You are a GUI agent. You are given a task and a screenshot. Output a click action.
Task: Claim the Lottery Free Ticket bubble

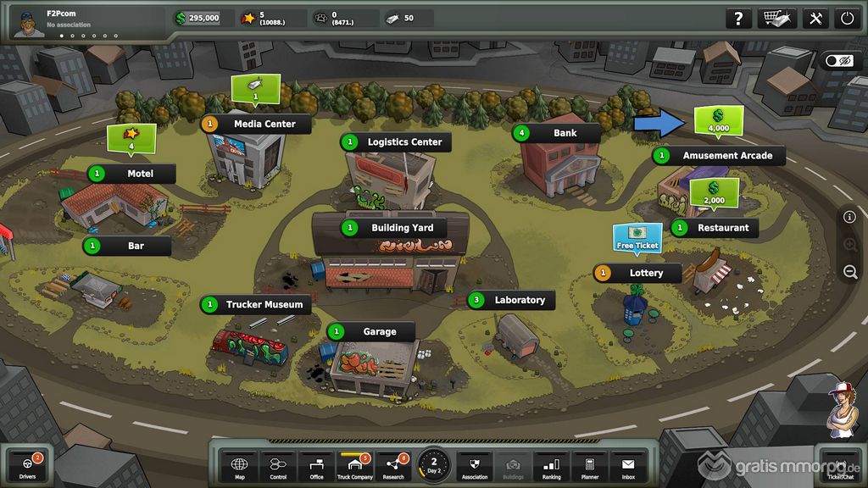coord(637,238)
